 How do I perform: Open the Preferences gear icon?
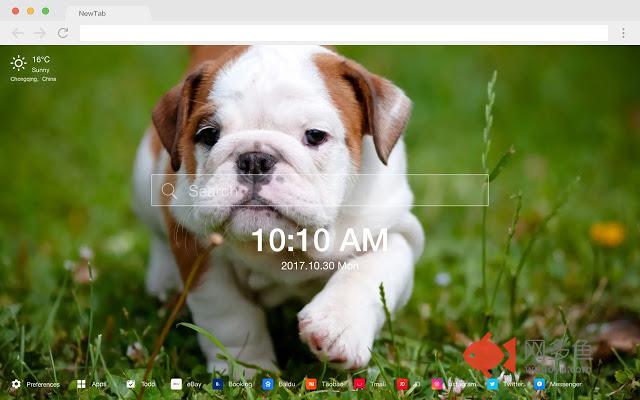pos(16,384)
